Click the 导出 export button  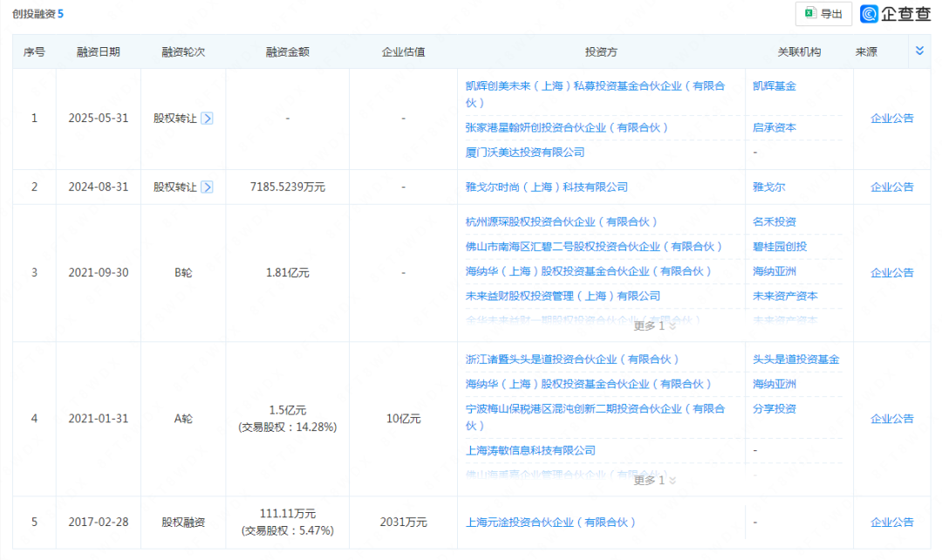[823, 14]
